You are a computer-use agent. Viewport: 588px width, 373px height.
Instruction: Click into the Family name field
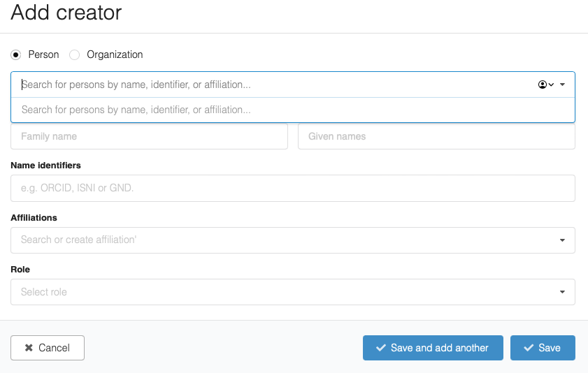[x=149, y=136]
